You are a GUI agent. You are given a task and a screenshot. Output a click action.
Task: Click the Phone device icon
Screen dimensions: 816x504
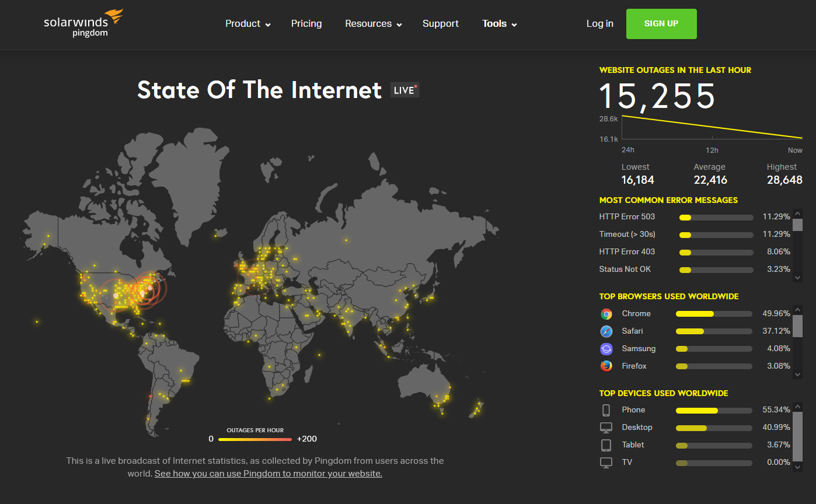pyautogui.click(x=606, y=410)
